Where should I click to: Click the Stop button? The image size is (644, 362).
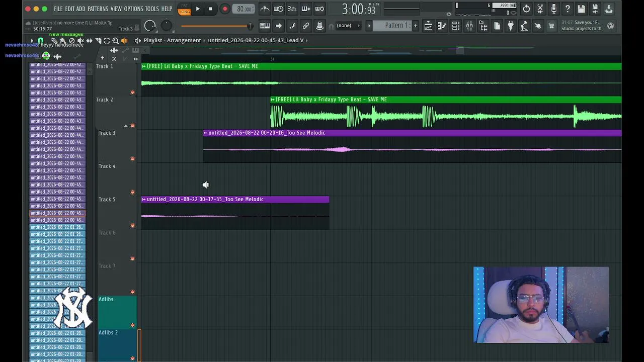(210, 9)
